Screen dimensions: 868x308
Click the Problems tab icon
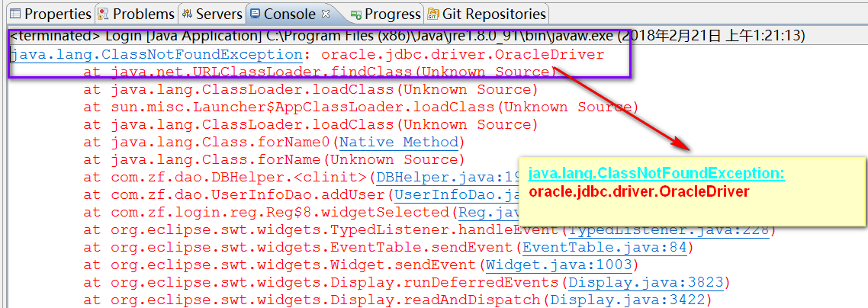tap(104, 14)
